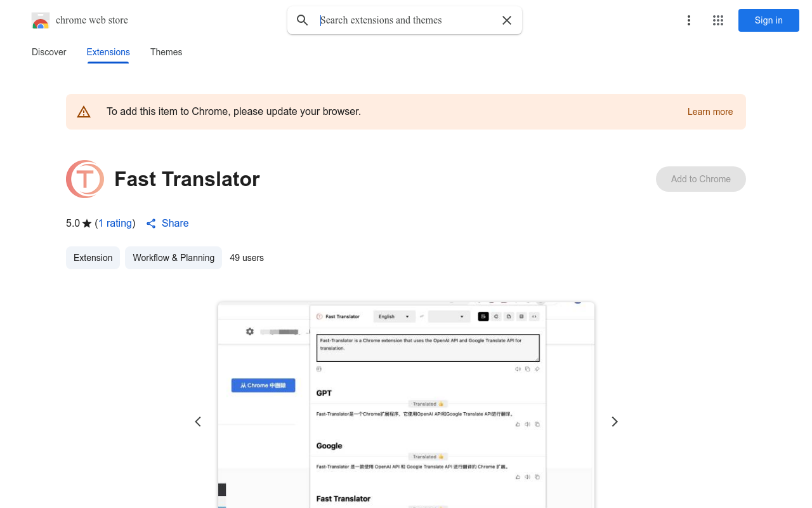Image resolution: width=812 pixels, height=508 pixels.
Task: Open the Learn more link
Action: pos(710,112)
